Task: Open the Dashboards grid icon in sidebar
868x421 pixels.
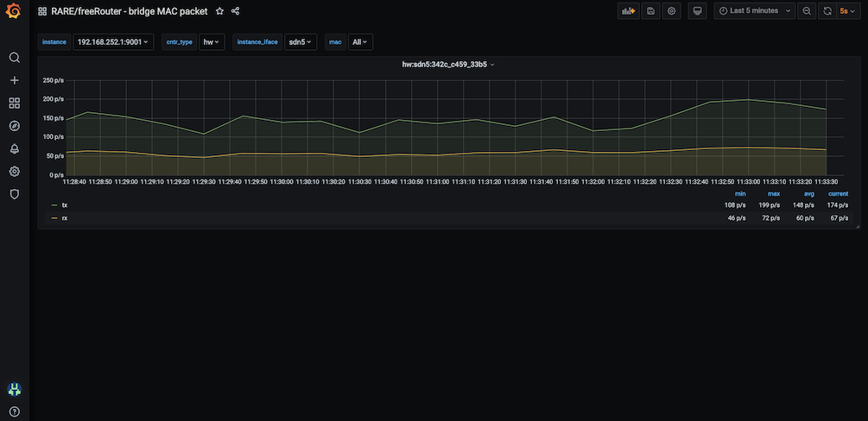Action: [14, 104]
